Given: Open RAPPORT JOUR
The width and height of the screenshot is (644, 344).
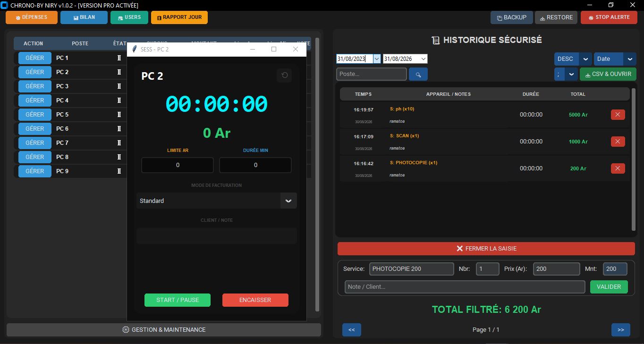Looking at the screenshot, I should coord(179,17).
